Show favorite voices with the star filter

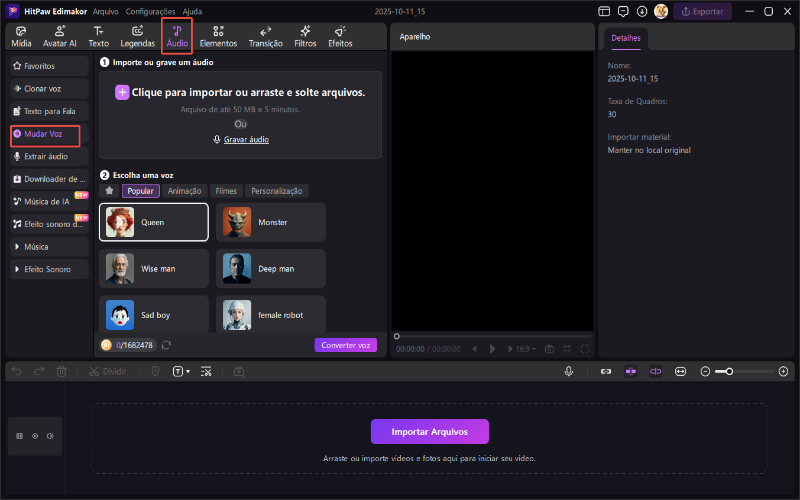click(x=109, y=190)
